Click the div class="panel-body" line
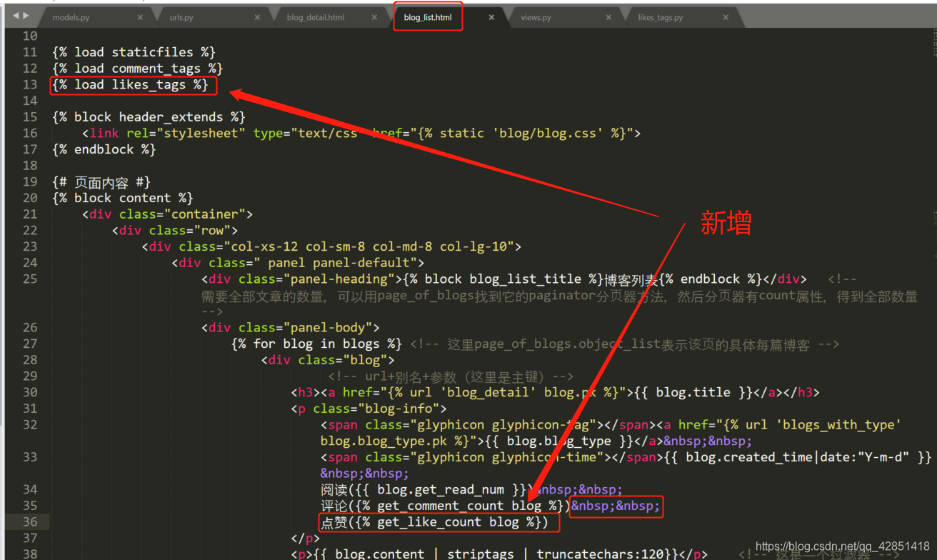This screenshot has height=560, width=937. (291, 328)
